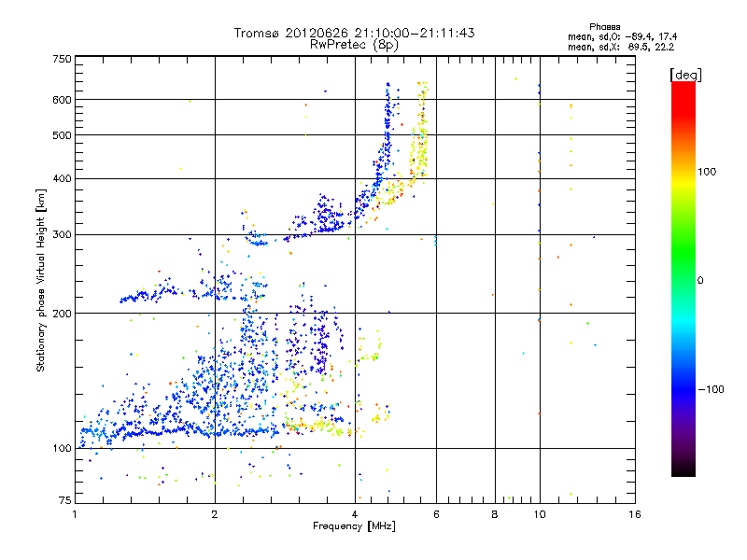
Task: Click the 100 y-axis tick label
Action: 62,448
